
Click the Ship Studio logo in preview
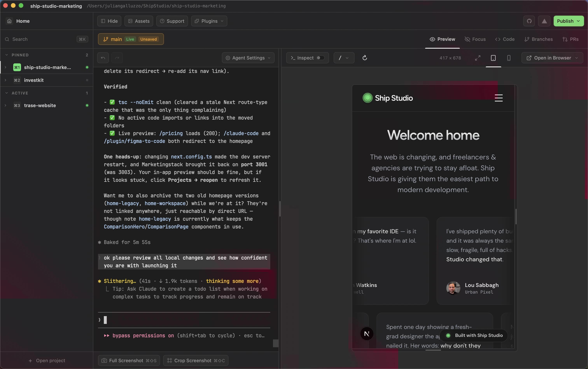coord(388,98)
